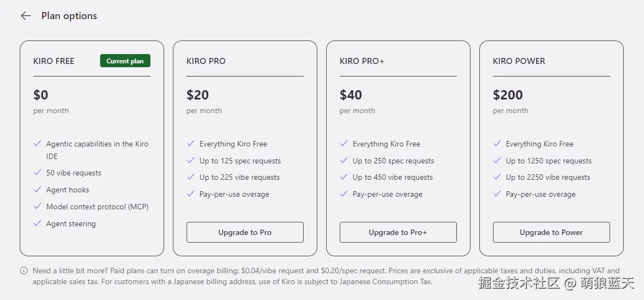Upgrade to Pro+ plan
This screenshot has width=644, height=300.
click(398, 232)
